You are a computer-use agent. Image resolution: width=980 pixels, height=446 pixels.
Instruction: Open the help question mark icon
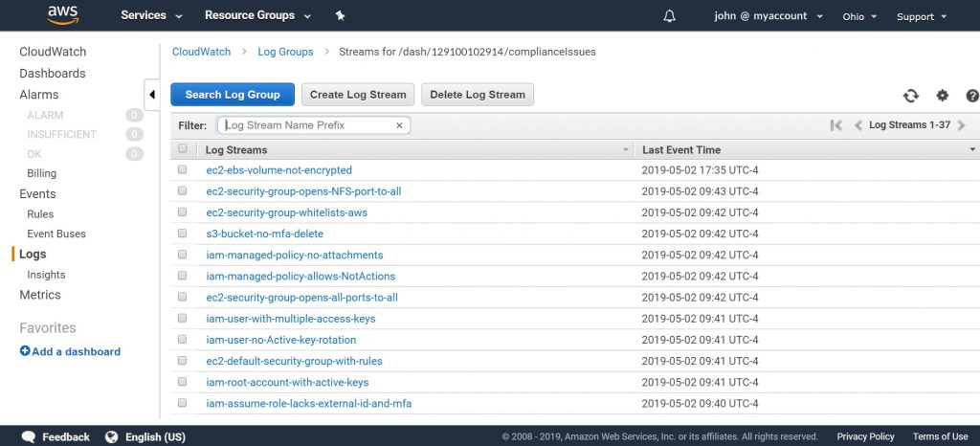point(972,96)
